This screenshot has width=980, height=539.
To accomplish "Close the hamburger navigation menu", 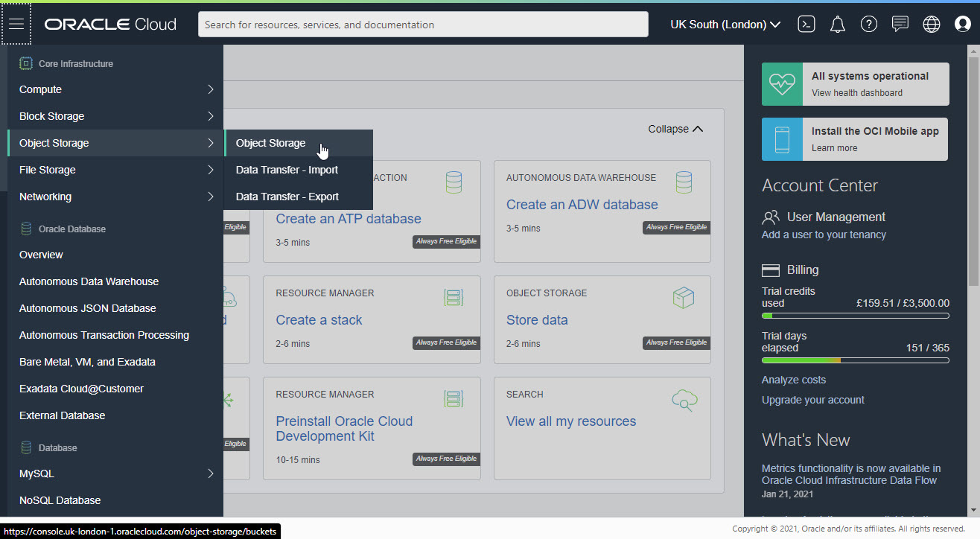I will [16, 24].
